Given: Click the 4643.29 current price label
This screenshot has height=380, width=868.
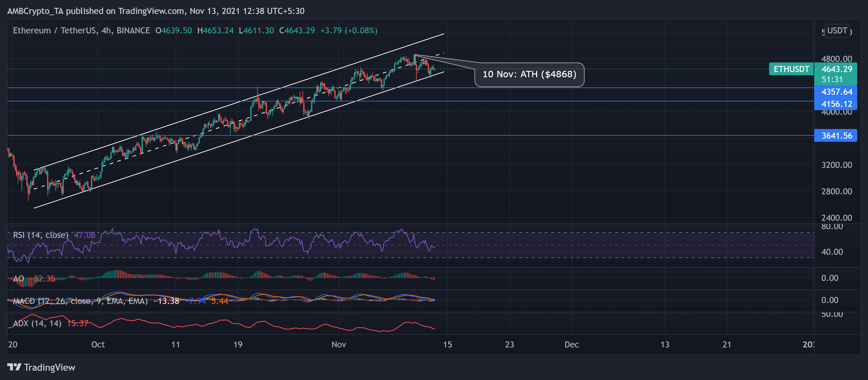Looking at the screenshot, I should [836, 69].
